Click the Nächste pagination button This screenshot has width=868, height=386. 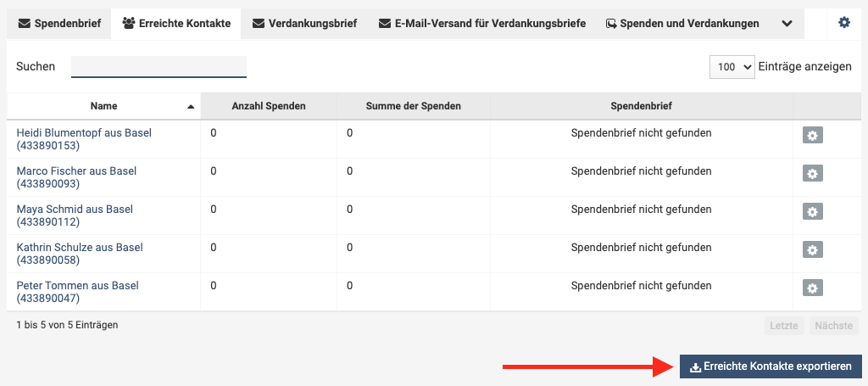click(834, 325)
